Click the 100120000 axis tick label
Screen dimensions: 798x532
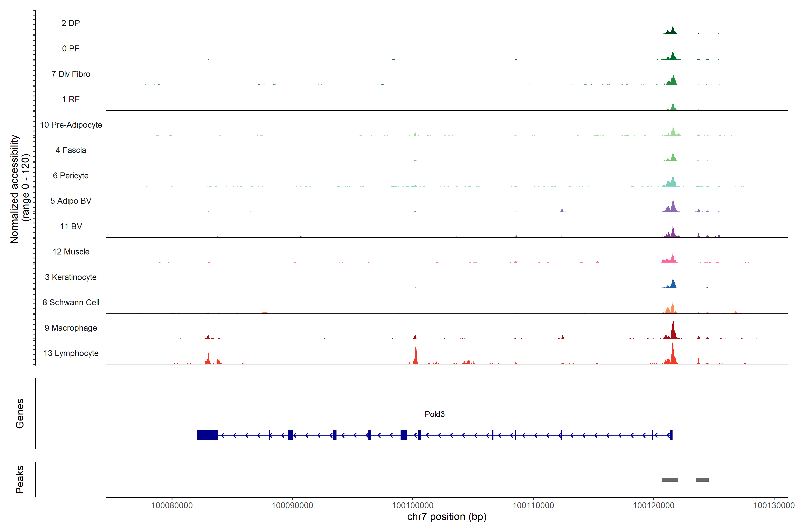653,506
